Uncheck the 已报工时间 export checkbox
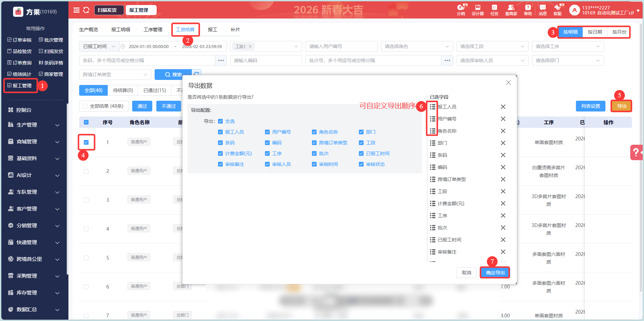The width and height of the screenshot is (644, 321). [x=361, y=153]
